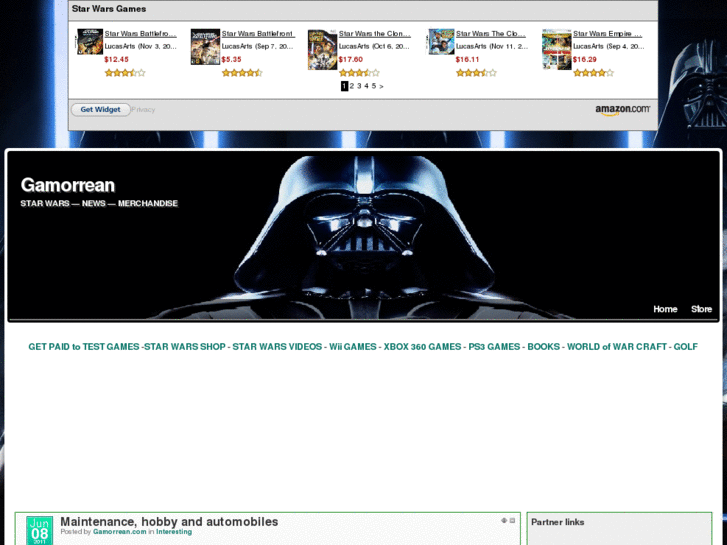
Task: Open the Star Wars The Clone title priced $16.11
Action: (x=491, y=34)
